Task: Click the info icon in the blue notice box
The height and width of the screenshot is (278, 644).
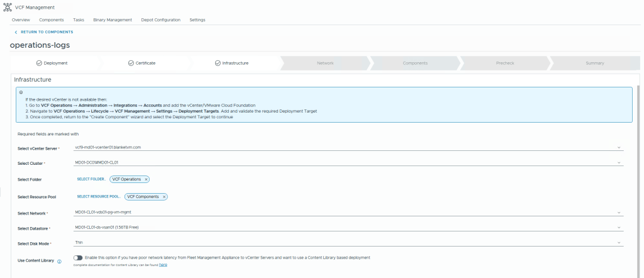Action: 21,92
